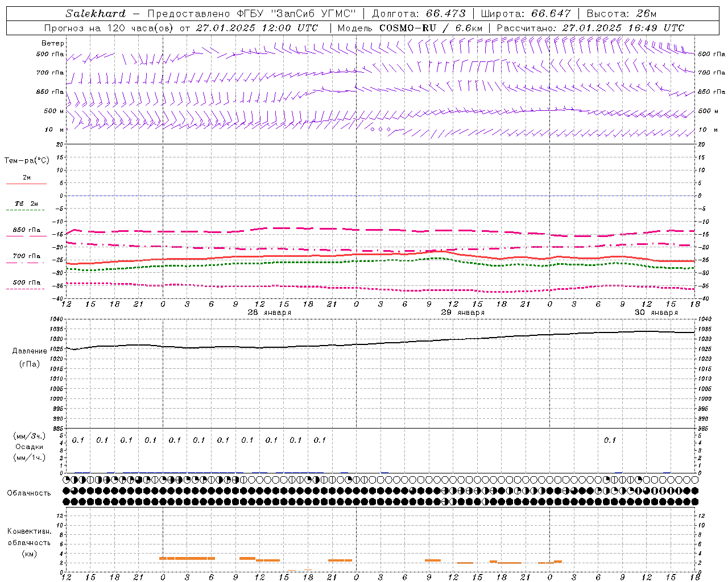Click the Salekhard station title
This screenshot has width=728, height=582.
pos(96,14)
